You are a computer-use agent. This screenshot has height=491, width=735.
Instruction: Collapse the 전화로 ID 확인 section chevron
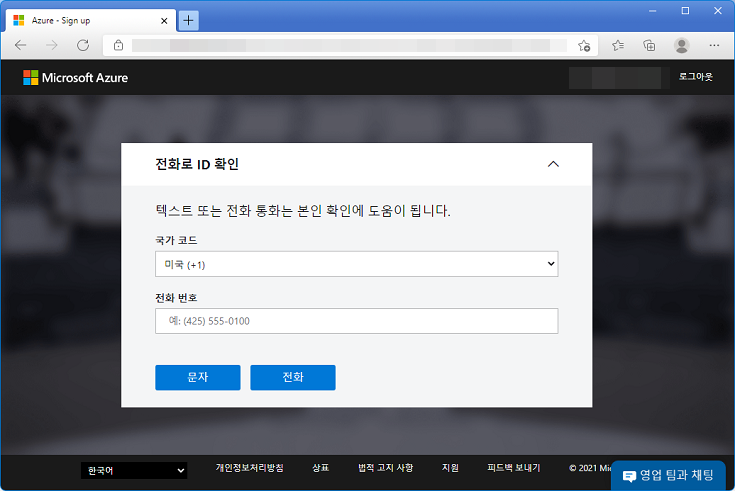point(553,164)
